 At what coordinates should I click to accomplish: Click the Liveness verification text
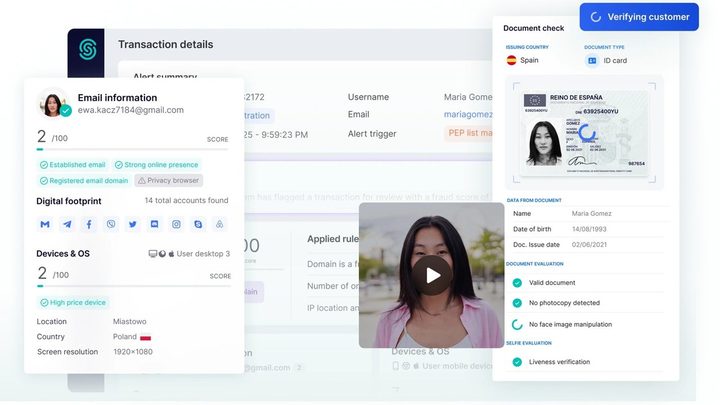tap(559, 362)
